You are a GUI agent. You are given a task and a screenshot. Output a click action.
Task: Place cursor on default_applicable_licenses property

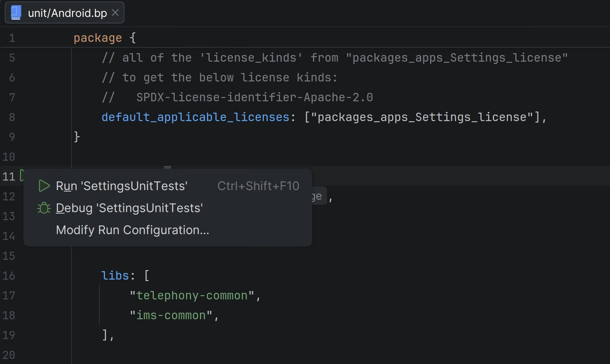[195, 117]
